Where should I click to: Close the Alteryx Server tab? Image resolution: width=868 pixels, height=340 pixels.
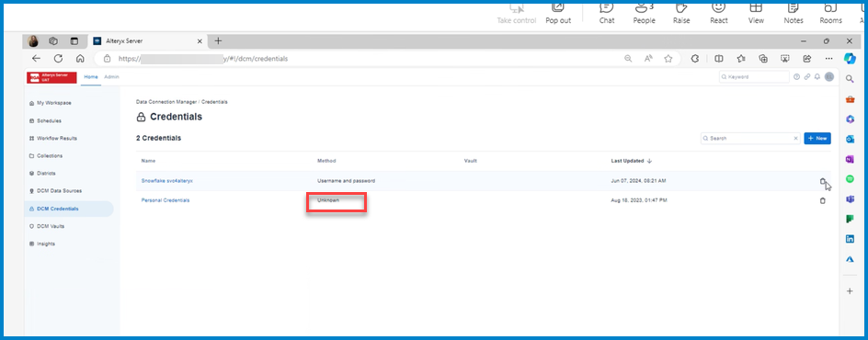(200, 41)
